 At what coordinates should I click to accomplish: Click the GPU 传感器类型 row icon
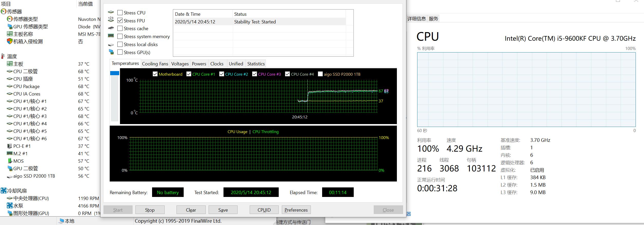pyautogui.click(x=10, y=27)
